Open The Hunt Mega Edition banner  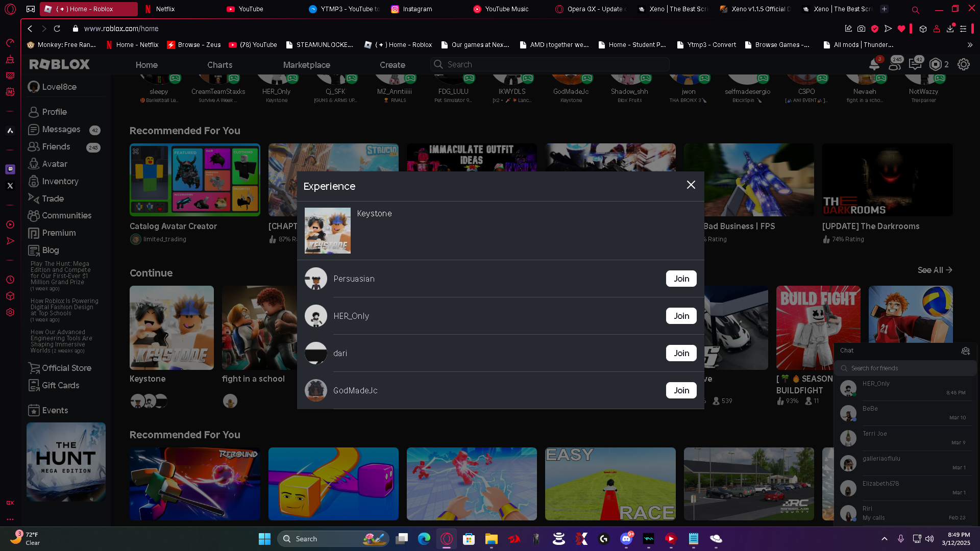tap(66, 462)
